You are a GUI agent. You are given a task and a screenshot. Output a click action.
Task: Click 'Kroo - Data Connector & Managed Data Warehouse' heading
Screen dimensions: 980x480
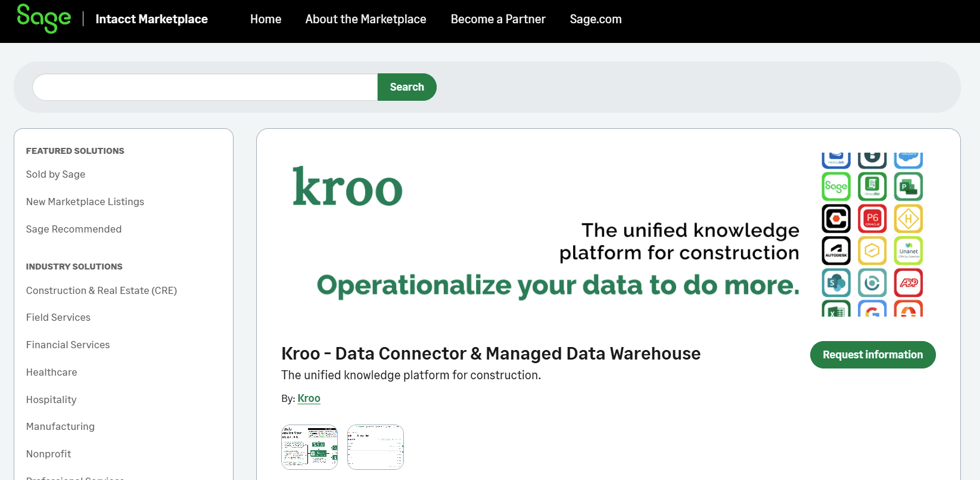(x=491, y=354)
